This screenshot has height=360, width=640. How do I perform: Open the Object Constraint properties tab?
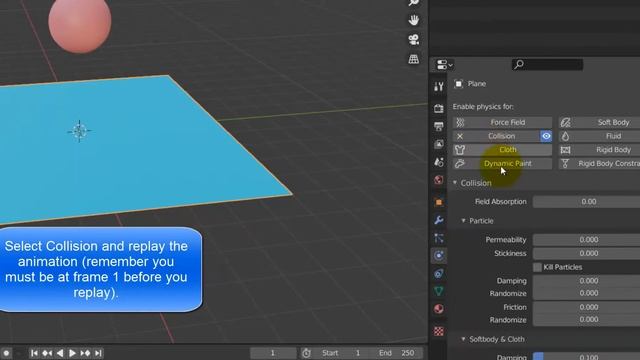439,273
